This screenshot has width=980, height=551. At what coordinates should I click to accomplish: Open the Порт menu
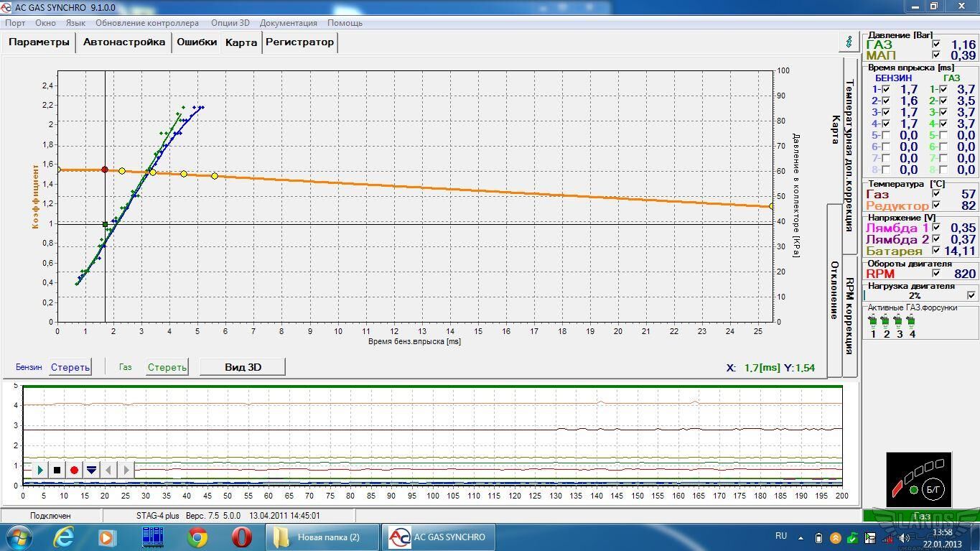[15, 23]
